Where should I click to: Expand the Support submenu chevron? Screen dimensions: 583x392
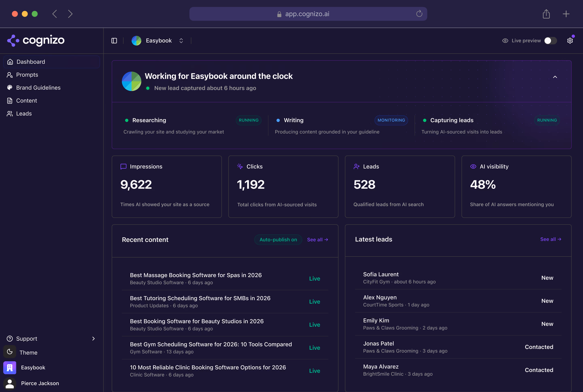94,339
